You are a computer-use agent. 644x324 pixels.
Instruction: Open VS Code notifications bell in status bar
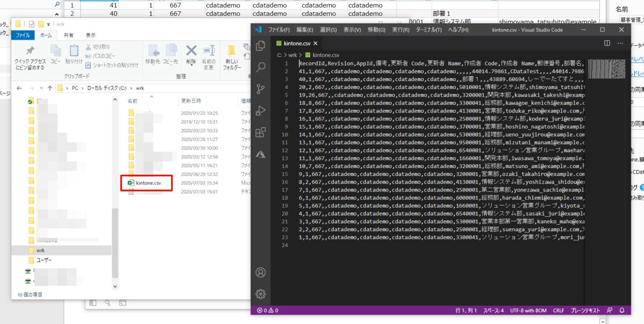coord(621,310)
